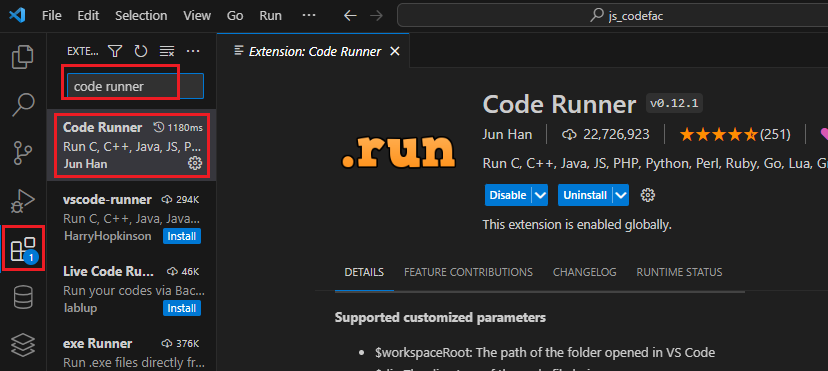Select the Extension: Code Runner editor tab
The image size is (828, 371).
[x=314, y=51]
